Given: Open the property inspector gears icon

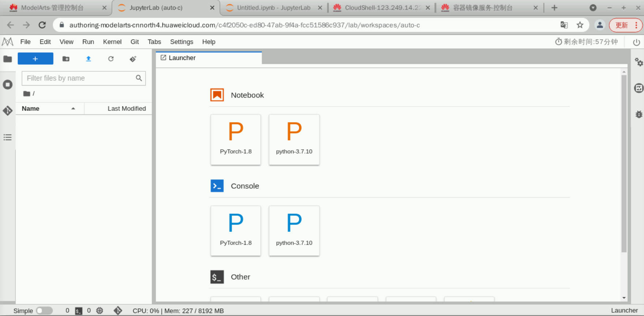Looking at the screenshot, I should pyautogui.click(x=639, y=62).
